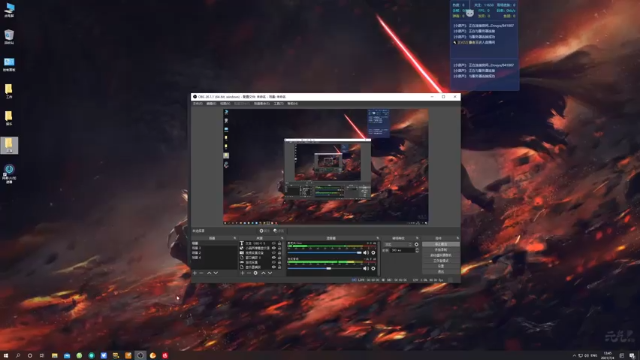Open the Windows Start menu
The width and height of the screenshot is (640, 360).
click(x=6, y=356)
